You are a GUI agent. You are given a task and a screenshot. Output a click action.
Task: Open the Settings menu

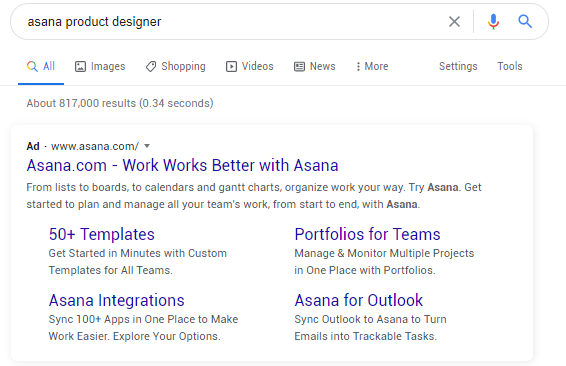pos(458,66)
